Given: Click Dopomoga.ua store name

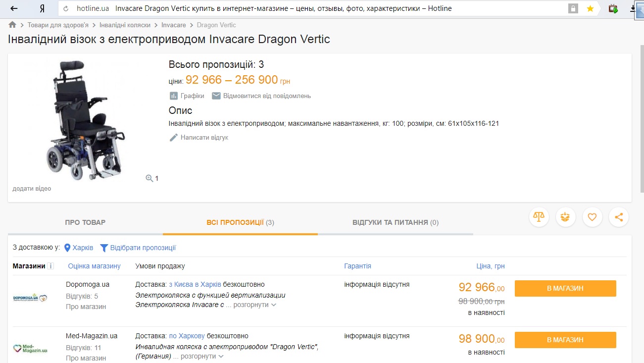Looking at the screenshot, I should click(x=88, y=285).
